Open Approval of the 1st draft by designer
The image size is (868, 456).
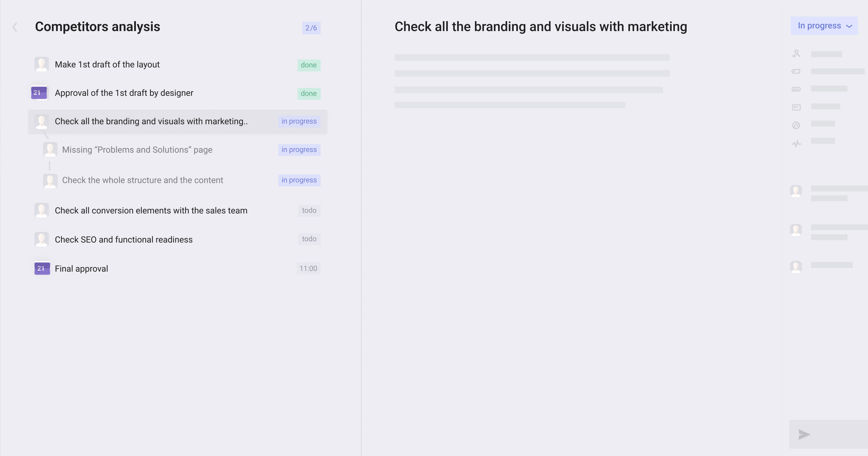pyautogui.click(x=124, y=93)
